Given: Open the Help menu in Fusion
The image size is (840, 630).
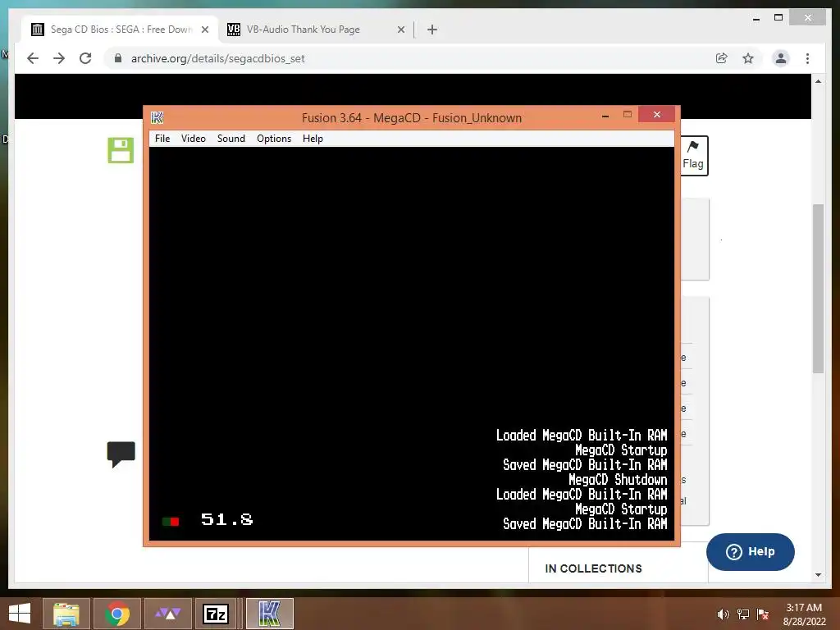Looking at the screenshot, I should click(313, 138).
